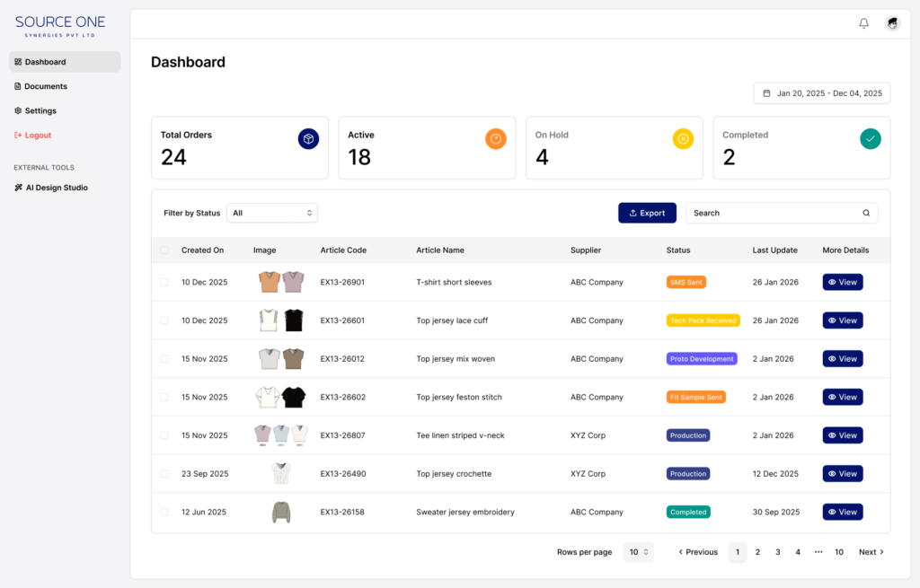Click the Total Orders box icon

click(x=308, y=139)
